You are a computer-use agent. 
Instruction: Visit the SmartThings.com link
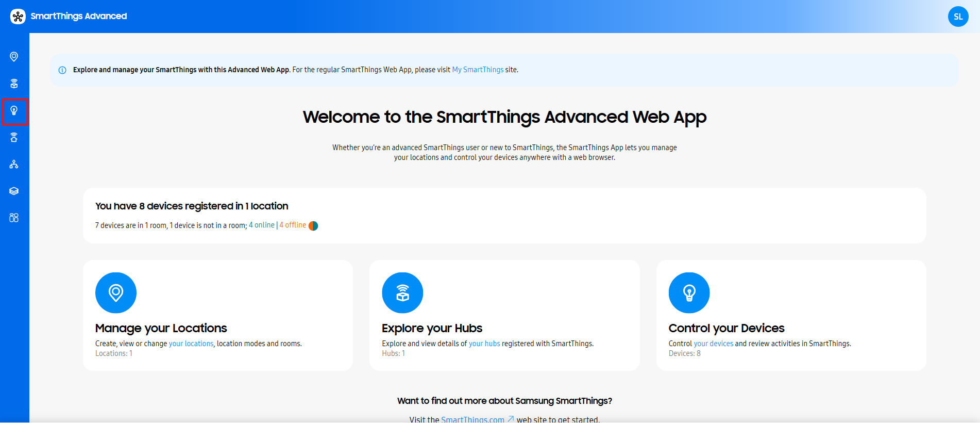click(473, 419)
